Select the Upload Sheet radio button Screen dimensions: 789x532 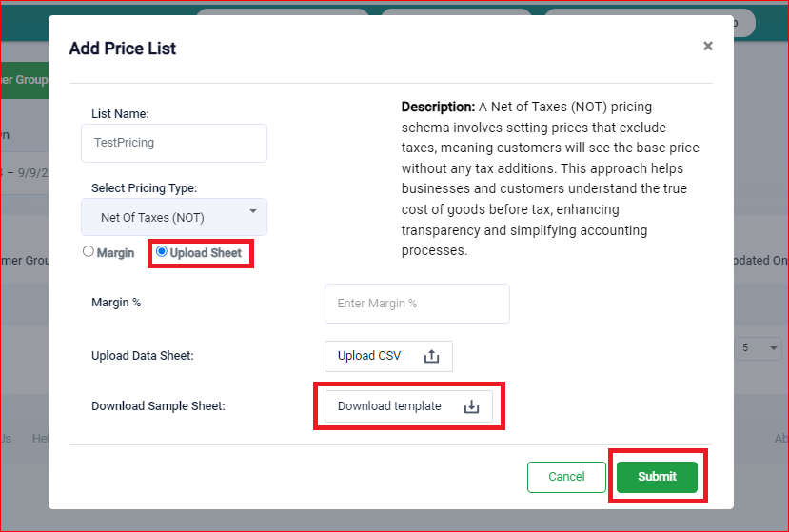click(x=162, y=251)
